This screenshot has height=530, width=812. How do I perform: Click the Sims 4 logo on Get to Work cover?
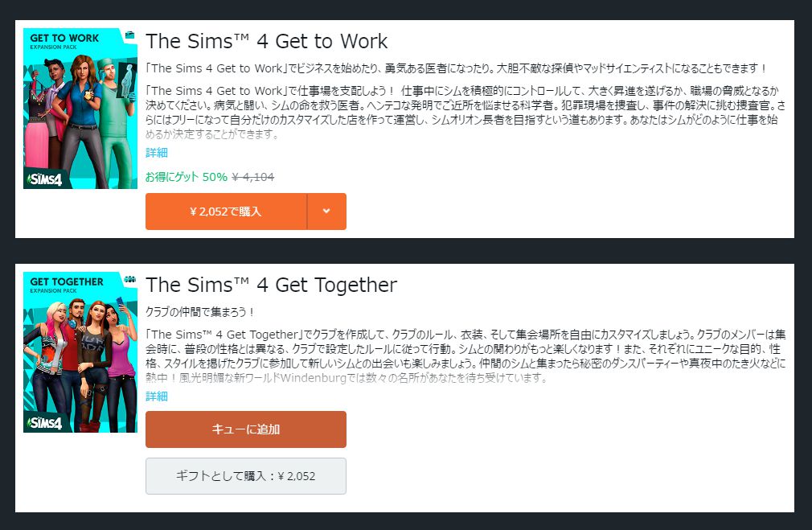(43, 179)
